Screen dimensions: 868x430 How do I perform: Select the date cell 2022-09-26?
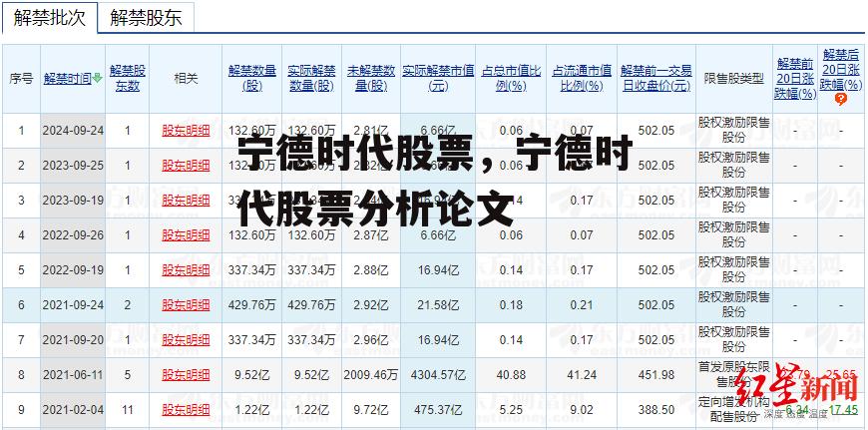(73, 235)
